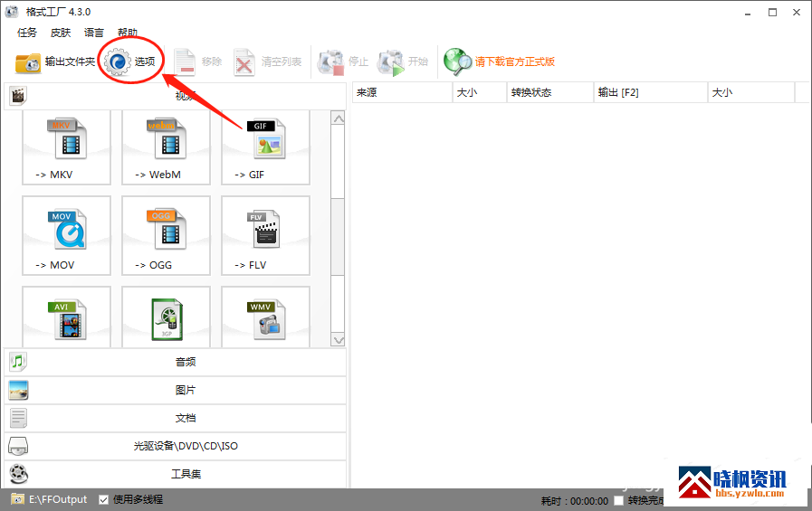812x511 pixels.
Task: Expand the 工具集 toolset section
Action: pos(175,474)
